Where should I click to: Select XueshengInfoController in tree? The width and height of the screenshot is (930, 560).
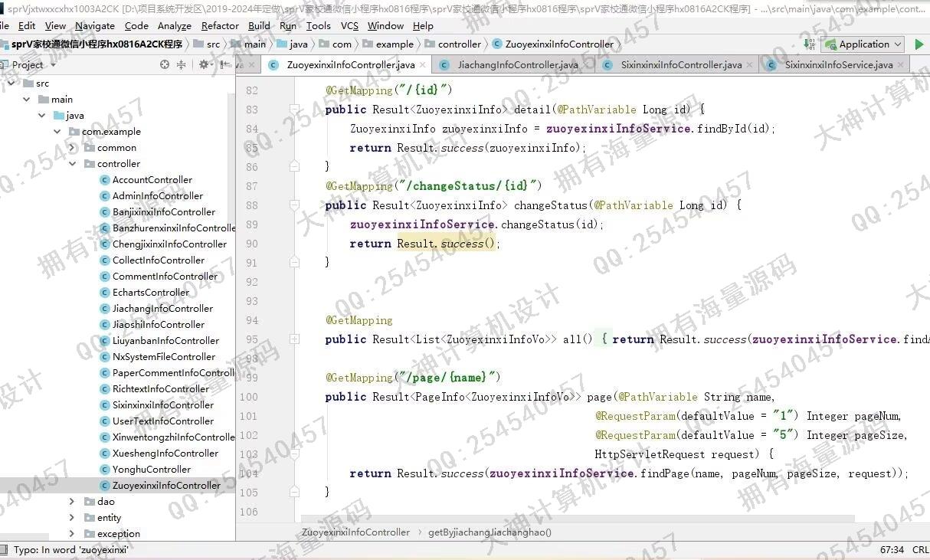[165, 454]
